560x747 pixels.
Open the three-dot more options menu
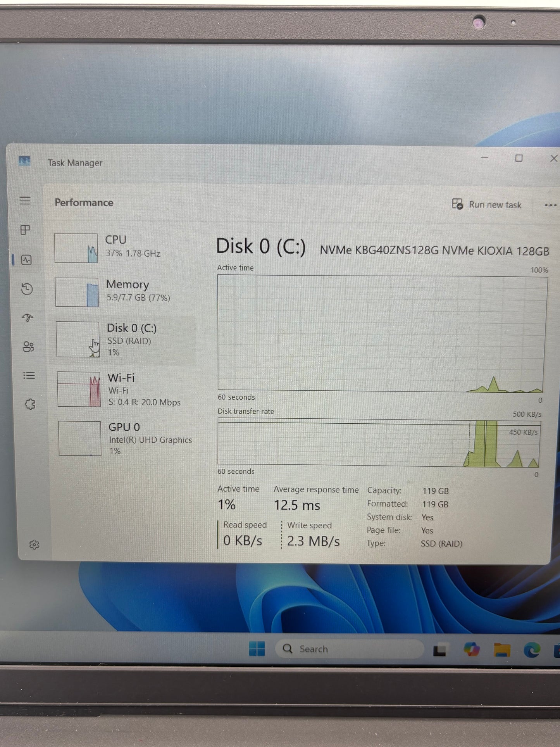[x=550, y=205]
